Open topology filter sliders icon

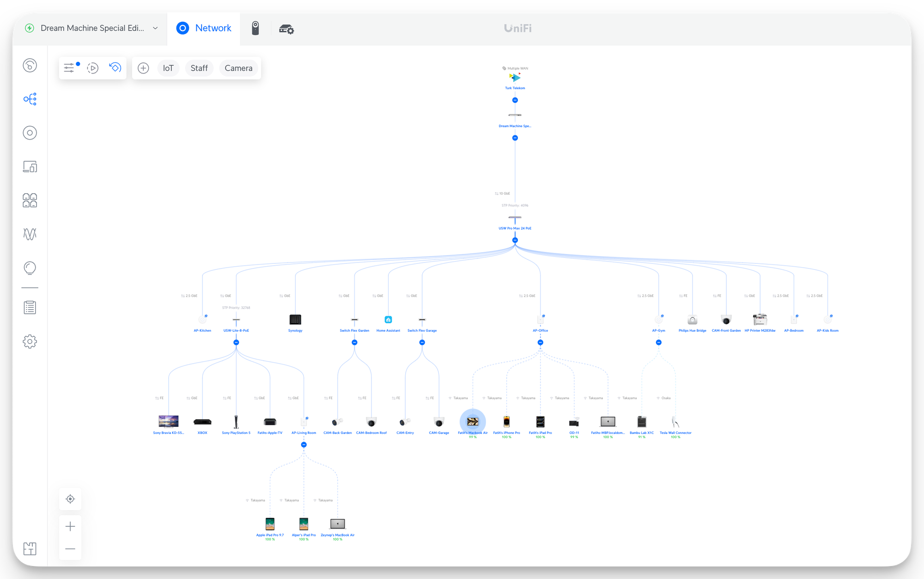69,68
